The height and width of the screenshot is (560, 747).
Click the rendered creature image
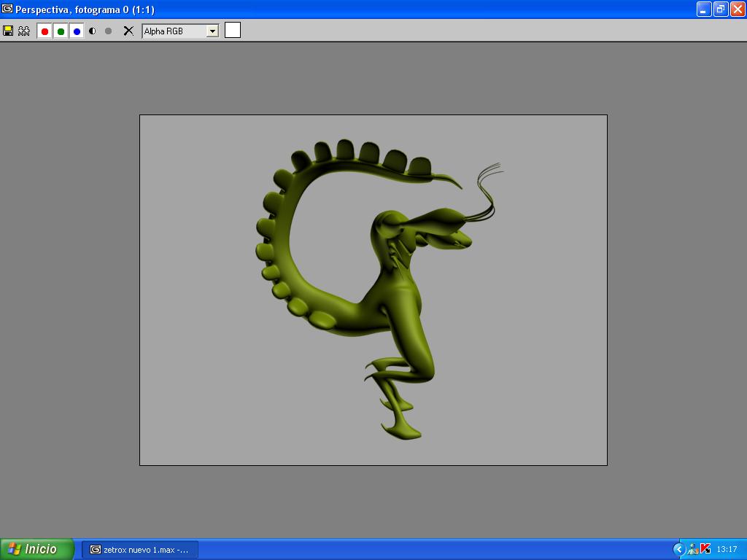click(373, 290)
